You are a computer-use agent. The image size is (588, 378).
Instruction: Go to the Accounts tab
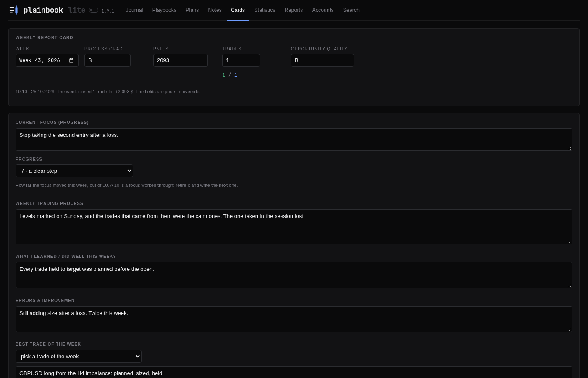[323, 10]
